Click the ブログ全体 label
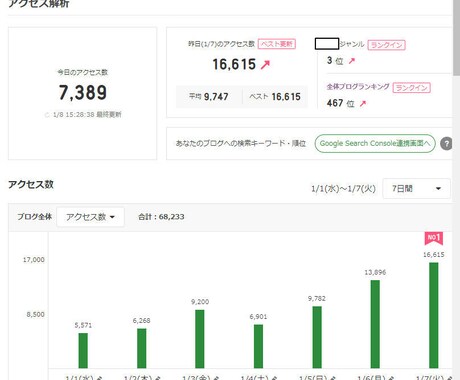 coord(35,217)
